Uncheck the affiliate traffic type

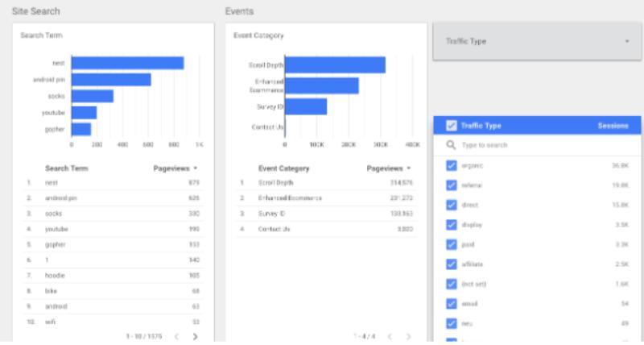coord(451,264)
